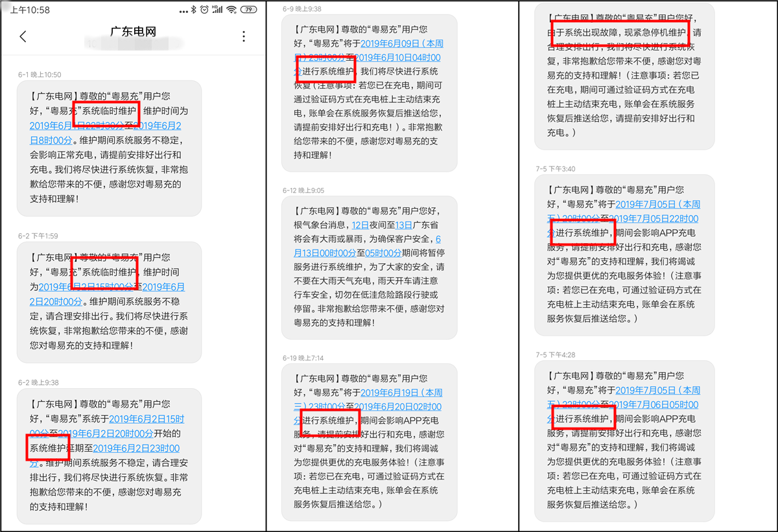Tap the 上午10:58 clock text
Screen dimensions: 778x532
tap(30, 10)
